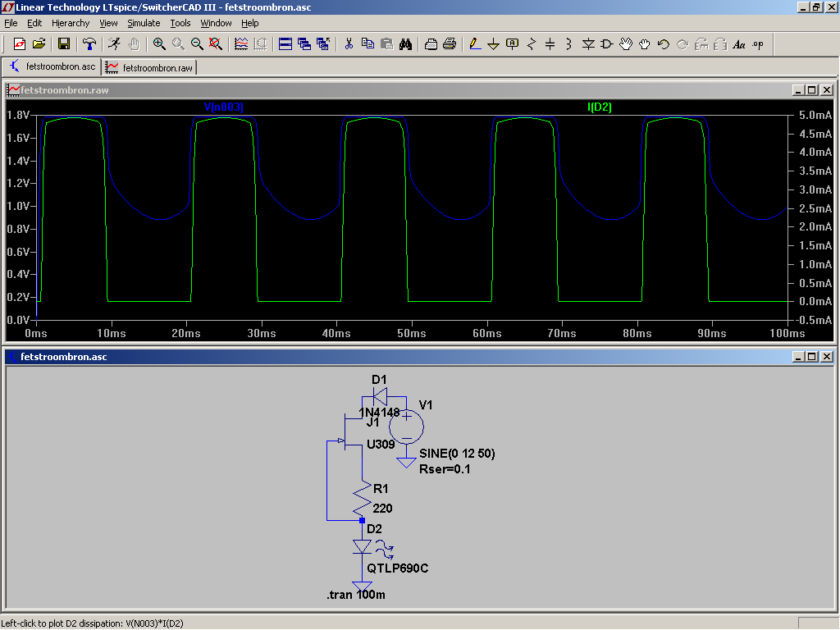Click the Save diskette icon
Image resolution: width=840 pixels, height=630 pixels.
(x=64, y=44)
